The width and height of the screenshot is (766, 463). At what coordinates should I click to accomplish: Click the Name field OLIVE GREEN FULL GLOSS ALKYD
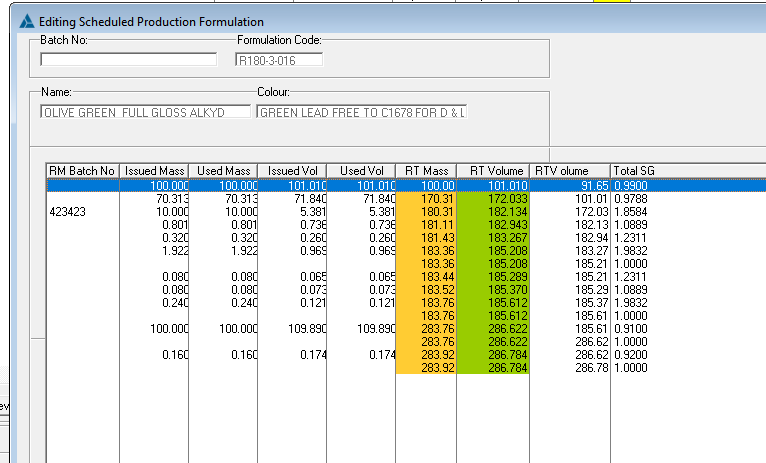[x=146, y=112]
